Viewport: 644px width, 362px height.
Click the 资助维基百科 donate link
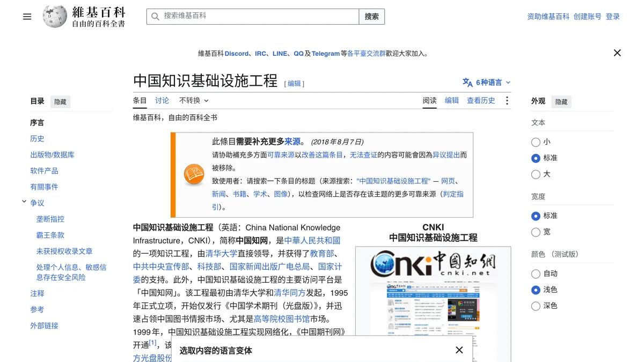pos(548,17)
